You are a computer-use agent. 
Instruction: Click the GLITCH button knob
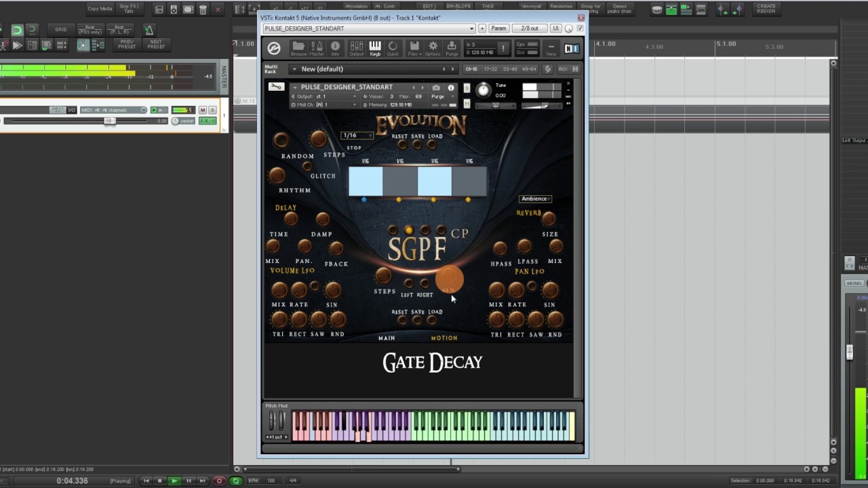pyautogui.click(x=307, y=166)
